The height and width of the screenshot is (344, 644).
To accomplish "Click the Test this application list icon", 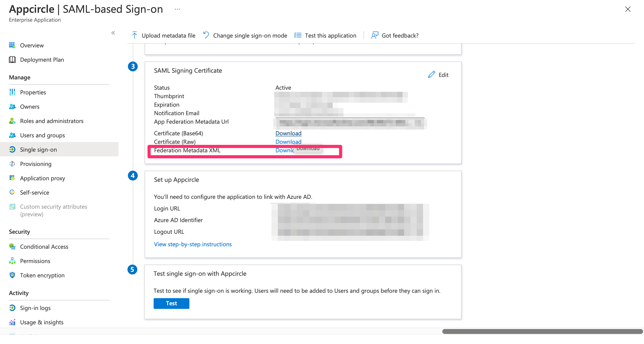I will click(x=298, y=35).
